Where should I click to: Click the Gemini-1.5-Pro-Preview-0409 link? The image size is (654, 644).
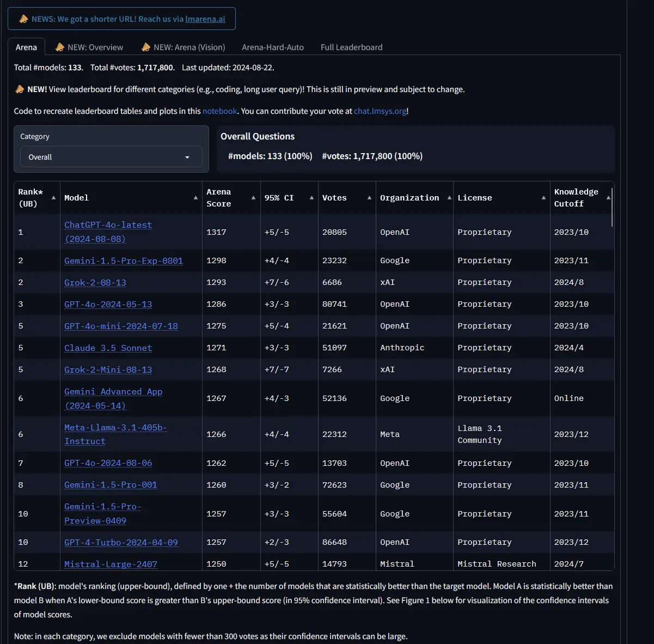pyautogui.click(x=103, y=514)
